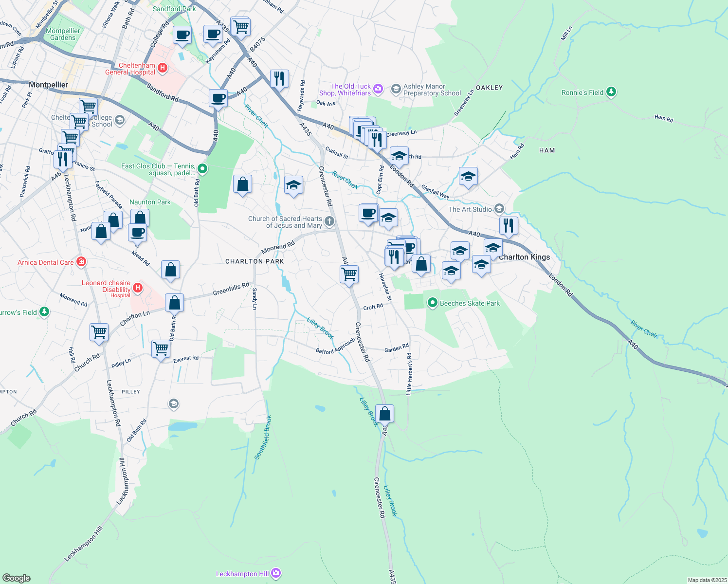Select school pin near Glenfall Way

coord(468,177)
